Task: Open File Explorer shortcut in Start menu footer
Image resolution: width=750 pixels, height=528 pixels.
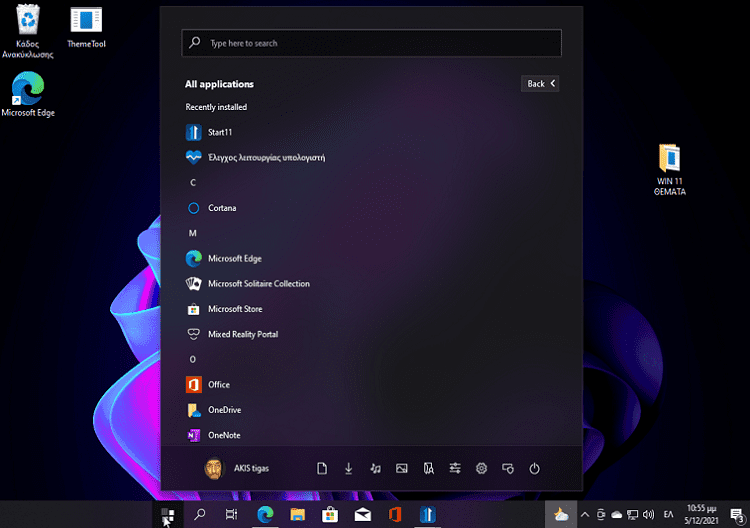Action: tap(429, 469)
